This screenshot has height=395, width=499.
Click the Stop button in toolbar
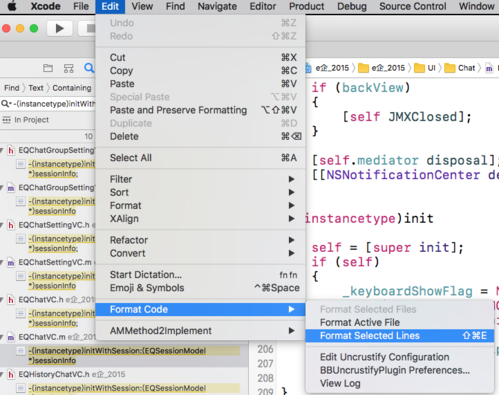[x=87, y=29]
